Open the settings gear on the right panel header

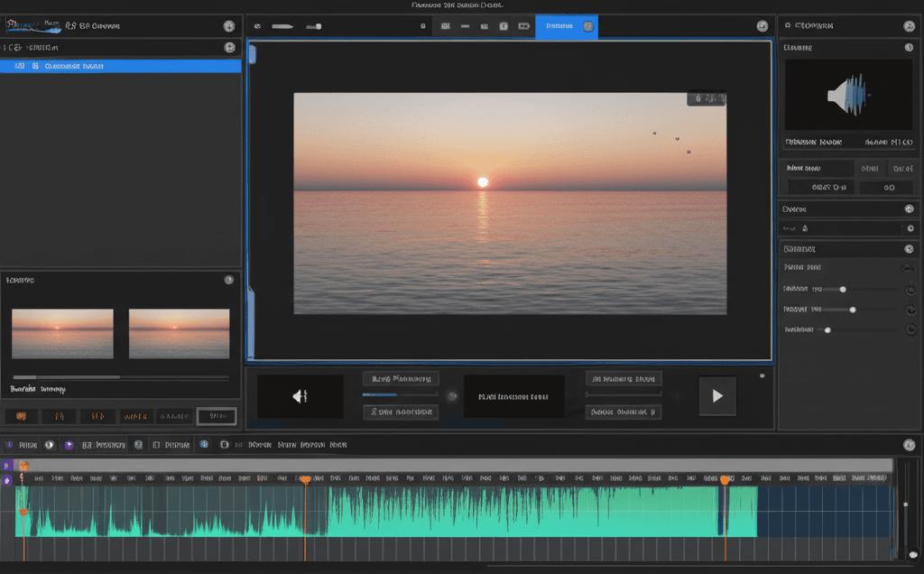[910, 25]
